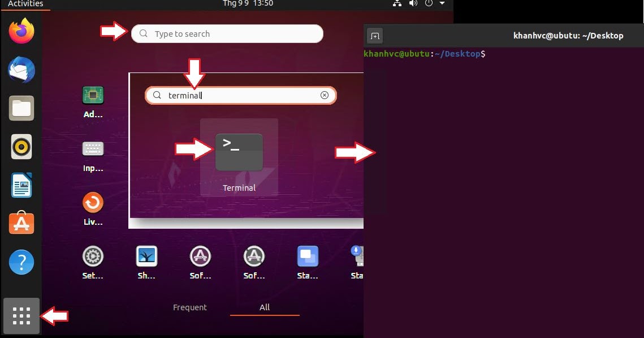Open the Files app in the dock

pos(21,108)
